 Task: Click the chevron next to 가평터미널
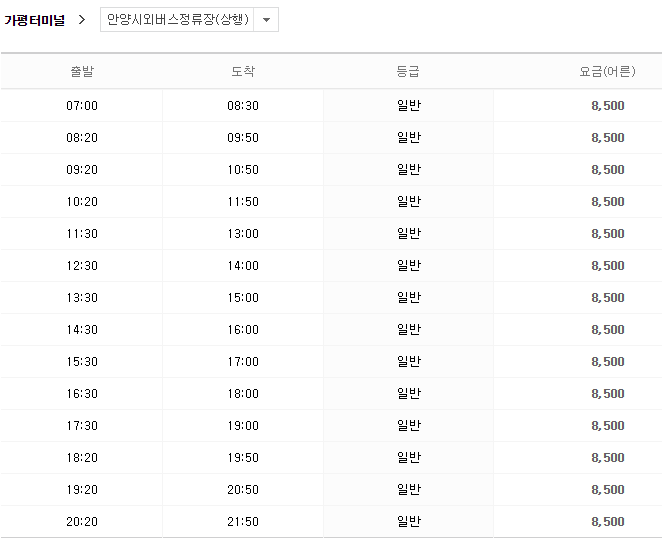(82, 19)
